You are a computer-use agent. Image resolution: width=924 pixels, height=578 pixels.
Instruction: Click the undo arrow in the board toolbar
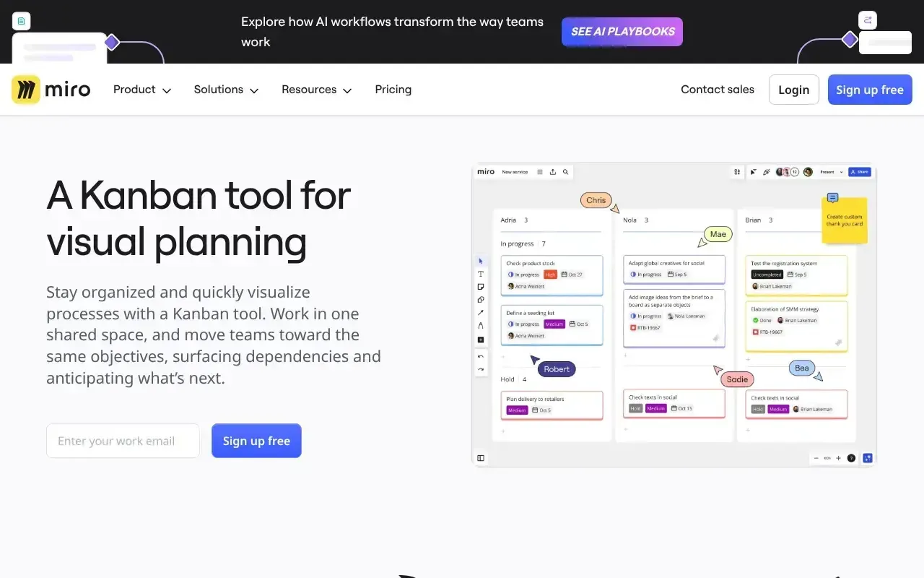point(481,356)
